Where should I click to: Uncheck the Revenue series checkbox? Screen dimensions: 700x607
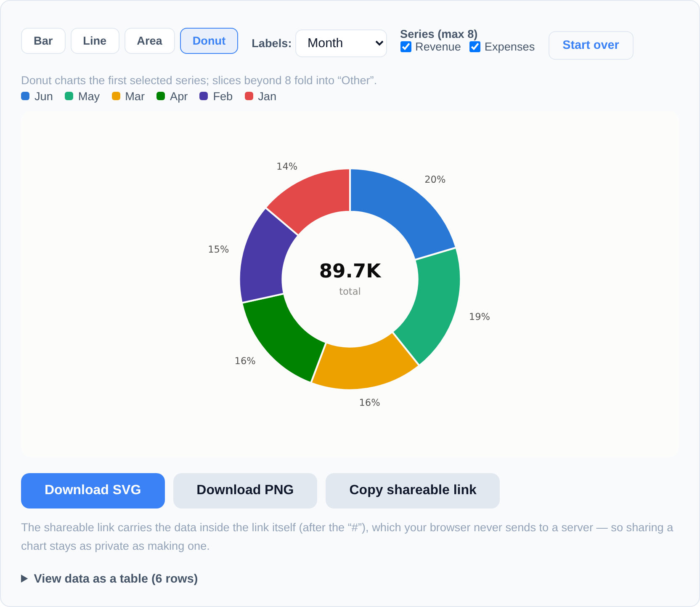(x=406, y=47)
